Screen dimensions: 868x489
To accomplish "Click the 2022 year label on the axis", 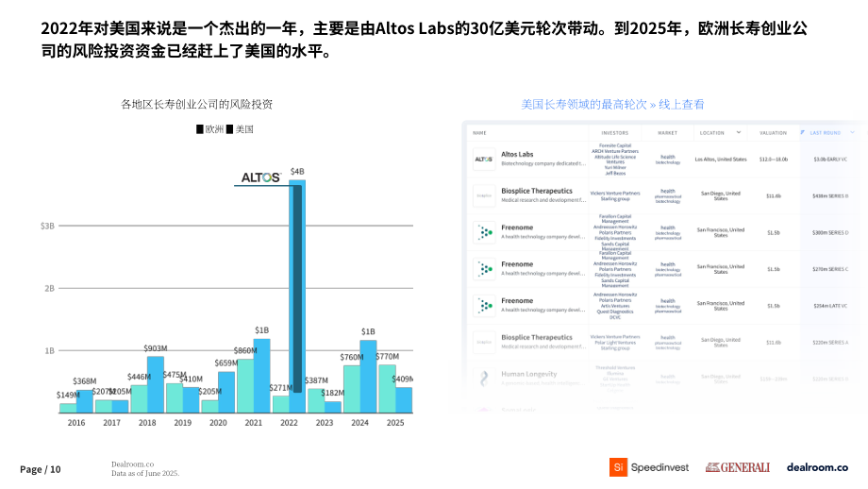I will pyautogui.click(x=289, y=423).
